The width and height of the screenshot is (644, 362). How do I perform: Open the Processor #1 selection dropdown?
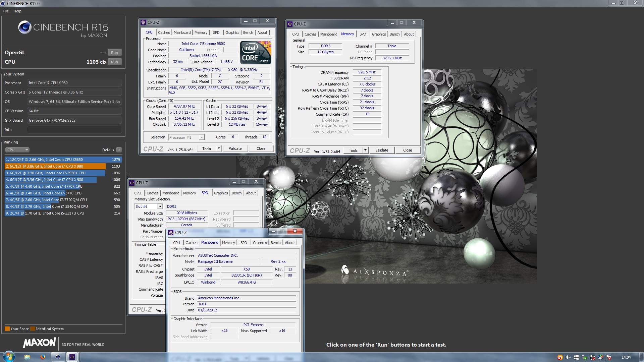(x=186, y=137)
